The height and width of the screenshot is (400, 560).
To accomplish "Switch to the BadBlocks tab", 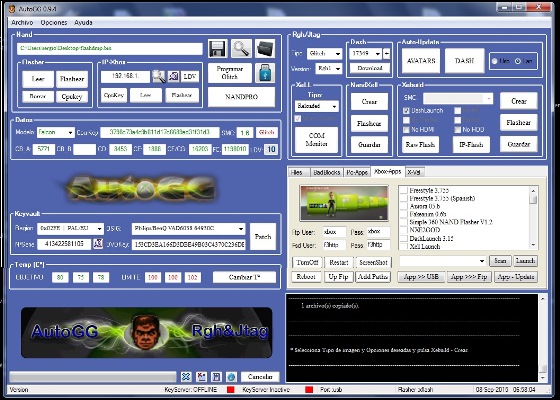I will (x=326, y=172).
